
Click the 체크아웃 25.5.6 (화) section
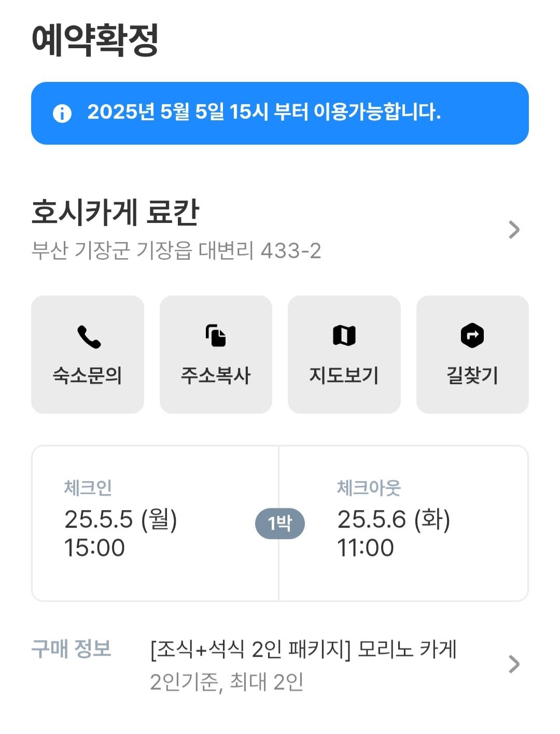(x=404, y=524)
